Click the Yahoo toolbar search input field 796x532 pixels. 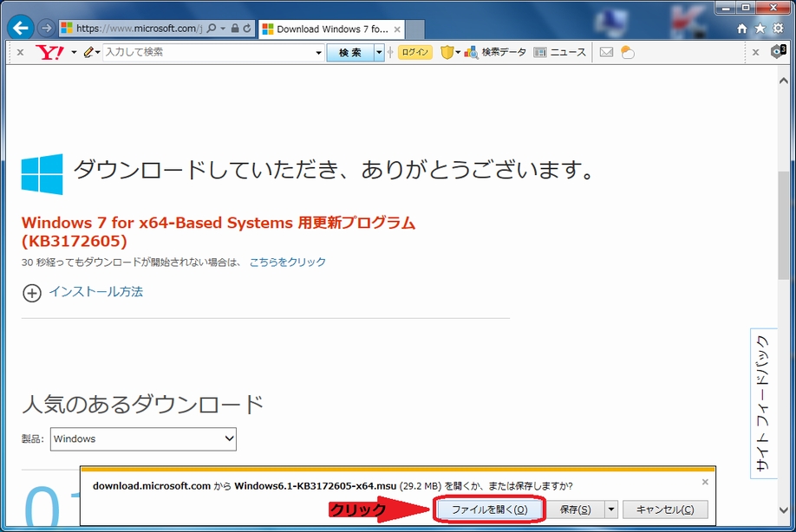click(208, 52)
